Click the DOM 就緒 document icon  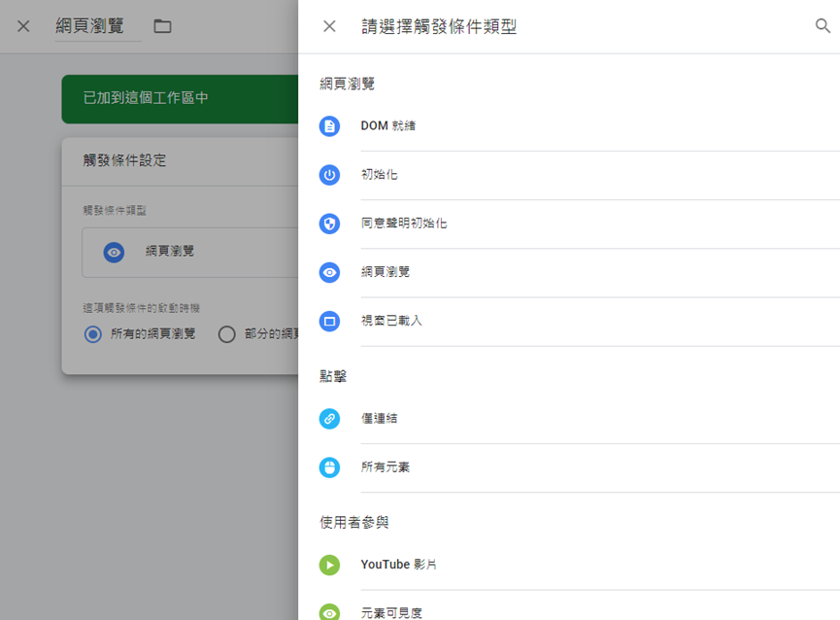click(x=329, y=126)
